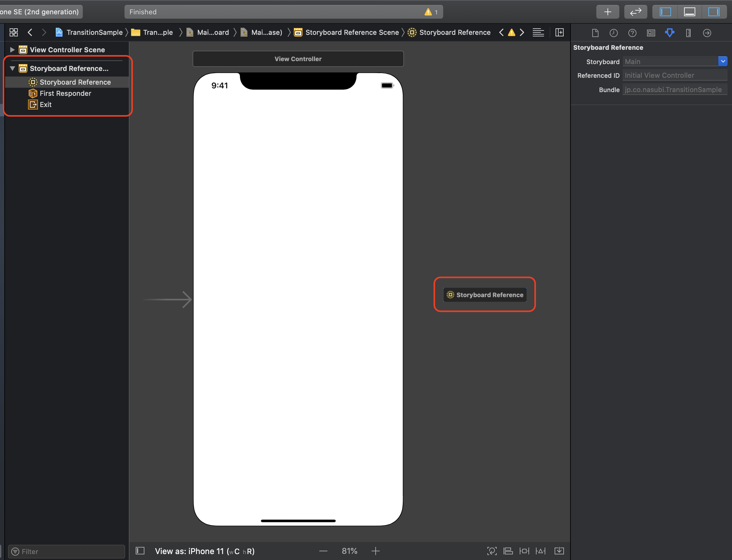Click Storyboard Reference in jump bar

pos(449,32)
